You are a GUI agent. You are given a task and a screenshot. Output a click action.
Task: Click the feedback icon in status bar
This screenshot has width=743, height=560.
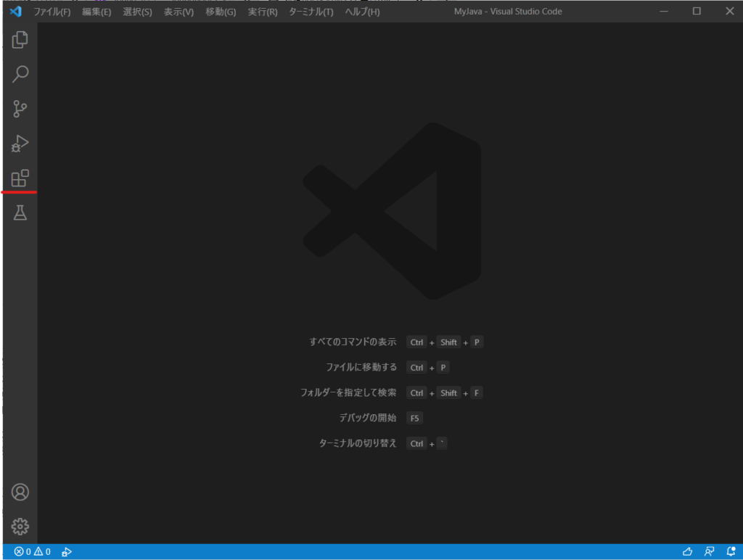pos(709,552)
